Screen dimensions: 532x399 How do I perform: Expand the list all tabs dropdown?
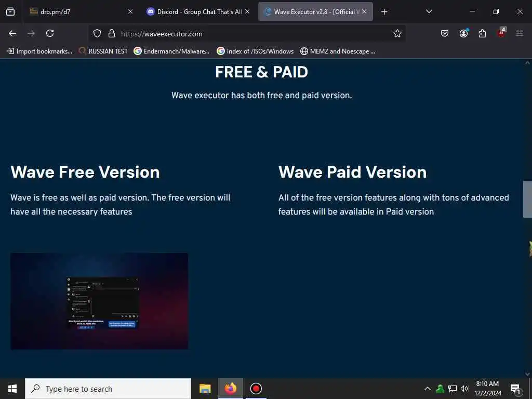coord(429,11)
